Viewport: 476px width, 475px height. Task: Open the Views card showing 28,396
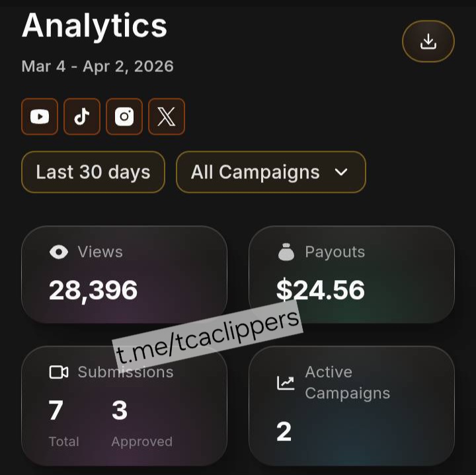tap(124, 274)
